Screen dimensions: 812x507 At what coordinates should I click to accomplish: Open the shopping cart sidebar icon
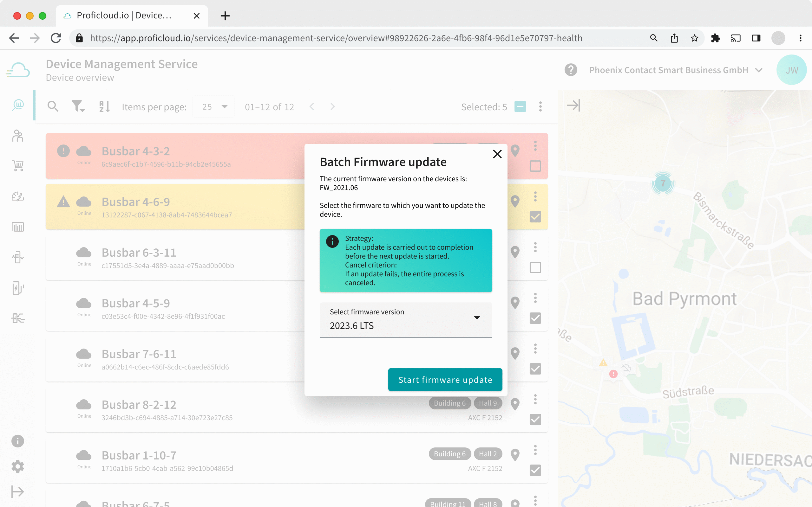18,166
